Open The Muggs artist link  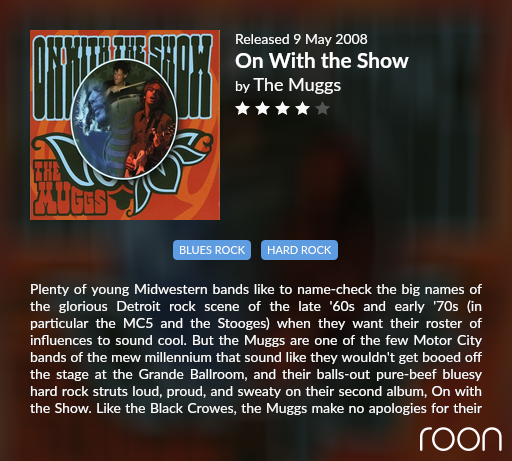(297, 85)
